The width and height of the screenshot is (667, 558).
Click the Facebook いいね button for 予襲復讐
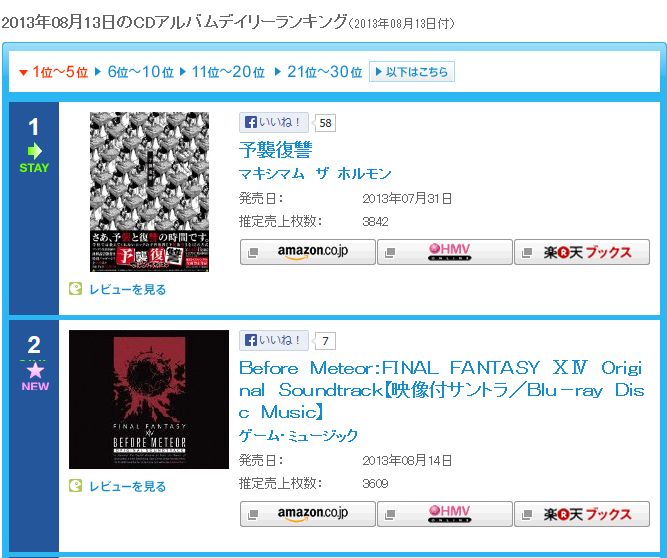tap(274, 122)
